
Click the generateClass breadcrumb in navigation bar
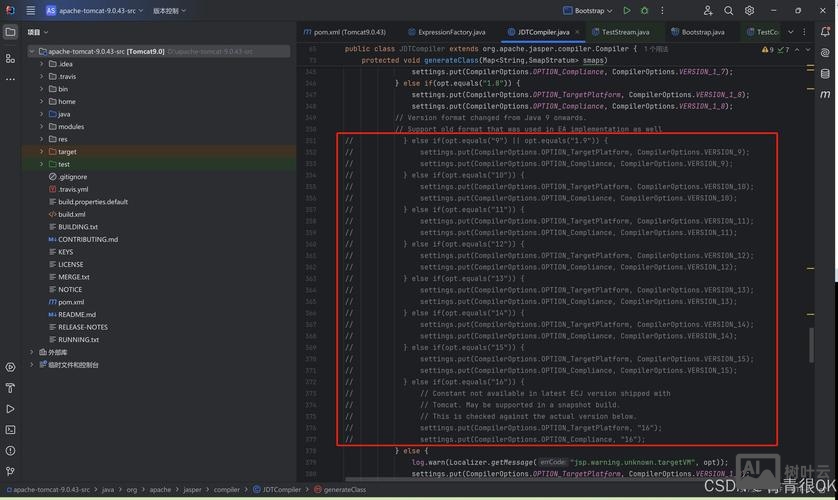(343, 490)
